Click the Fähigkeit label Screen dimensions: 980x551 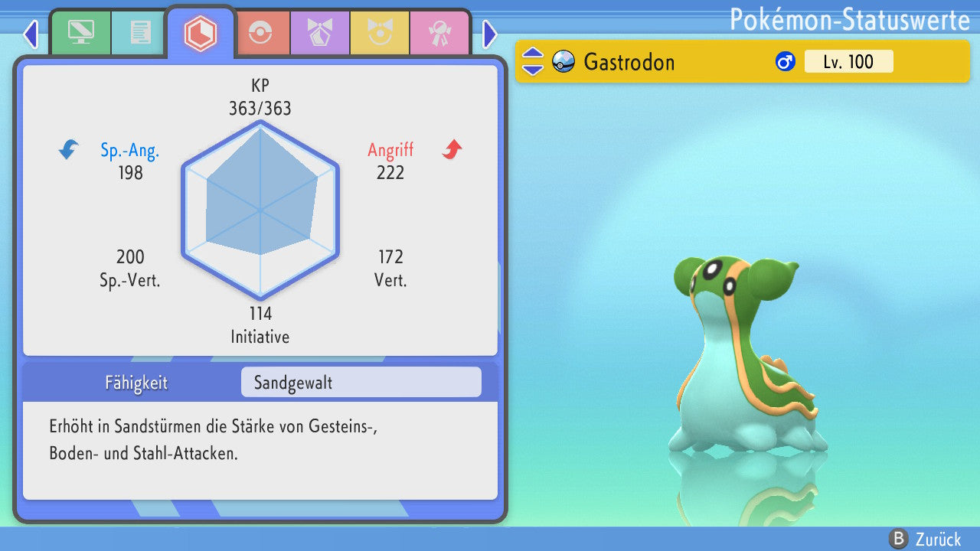click(x=136, y=383)
